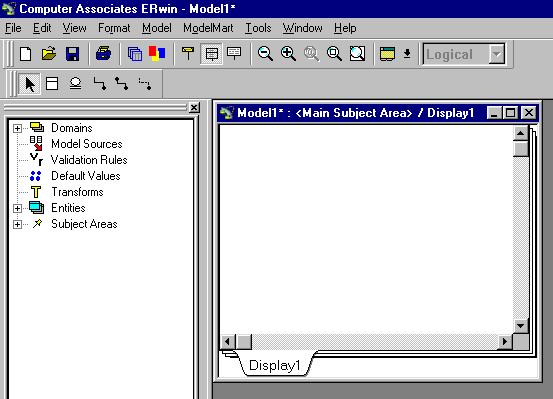Click the diagram vertical scrollbar down arrow

click(x=521, y=326)
